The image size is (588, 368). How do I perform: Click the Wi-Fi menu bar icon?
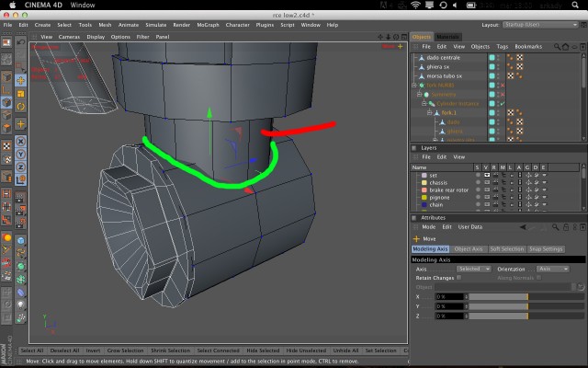click(x=415, y=5)
